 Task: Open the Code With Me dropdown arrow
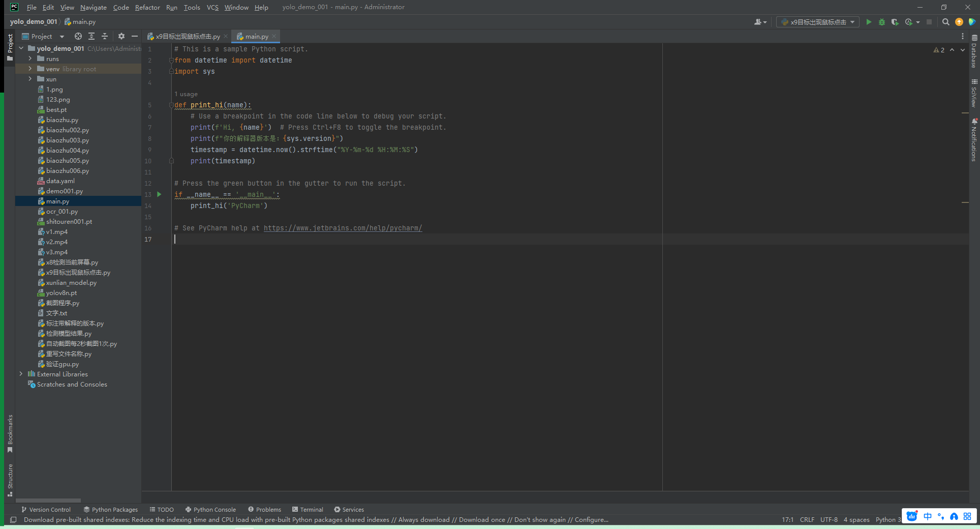(765, 22)
